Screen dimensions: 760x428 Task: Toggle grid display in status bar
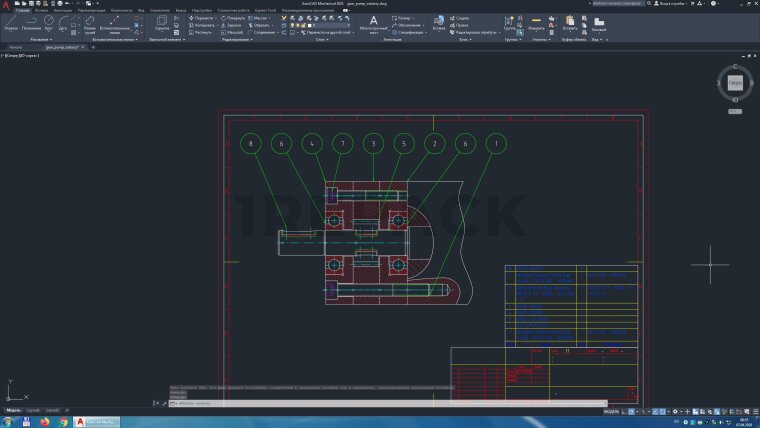coord(624,411)
